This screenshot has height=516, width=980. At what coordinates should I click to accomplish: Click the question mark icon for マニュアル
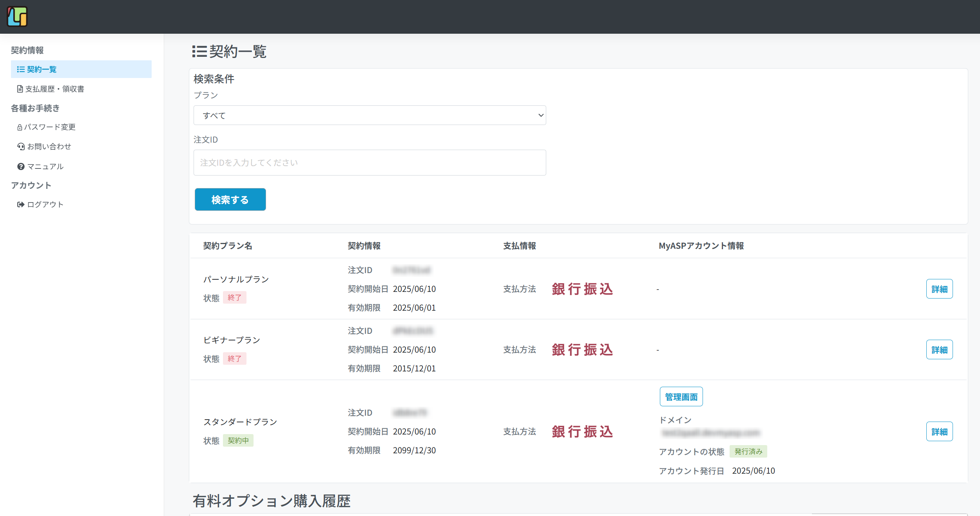[x=21, y=167]
